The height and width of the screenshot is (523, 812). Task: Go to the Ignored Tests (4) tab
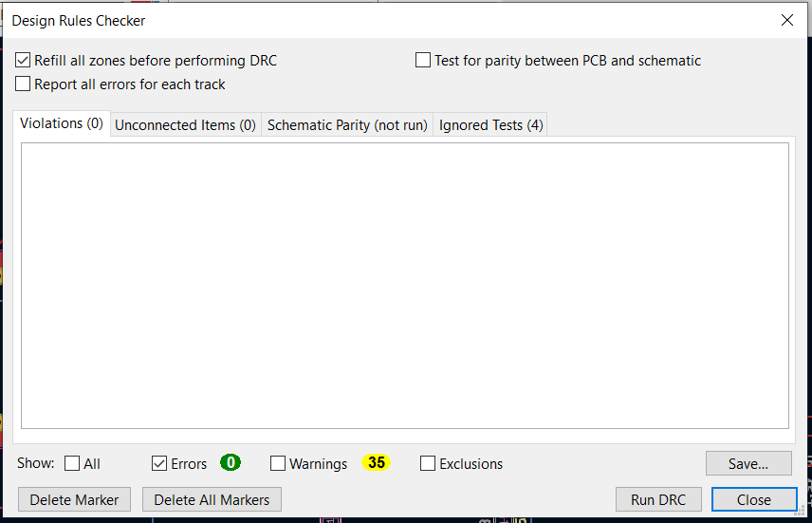click(490, 125)
